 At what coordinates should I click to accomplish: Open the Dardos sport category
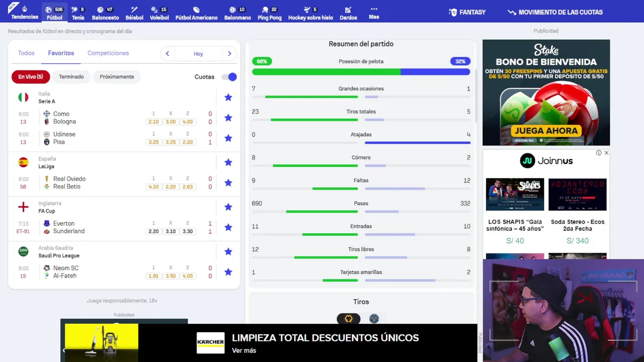pos(348,13)
